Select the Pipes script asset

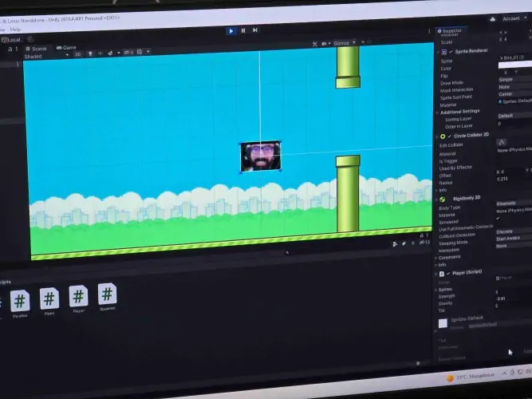coord(49,301)
